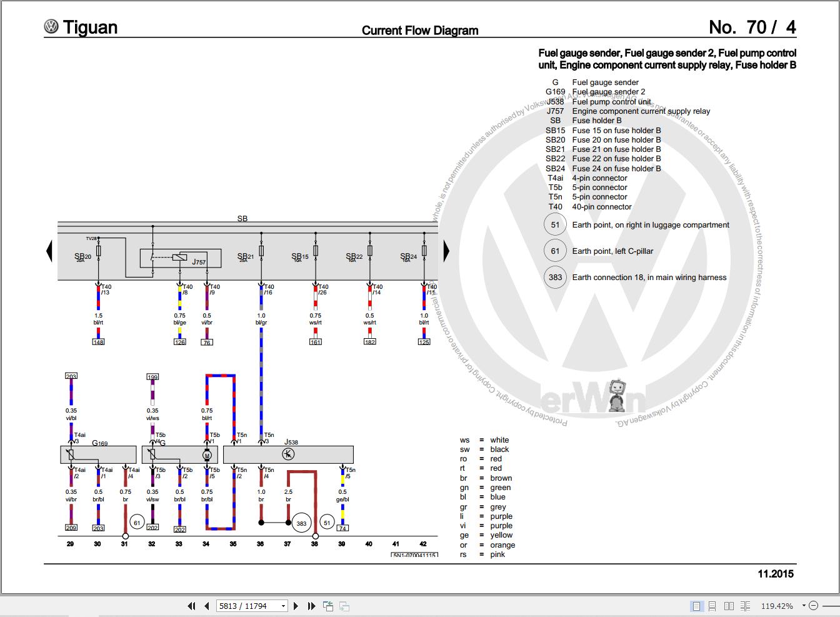The image size is (840, 617).
Task: Click 'Earth point, on right in luggage compartment'
Action: click(651, 225)
